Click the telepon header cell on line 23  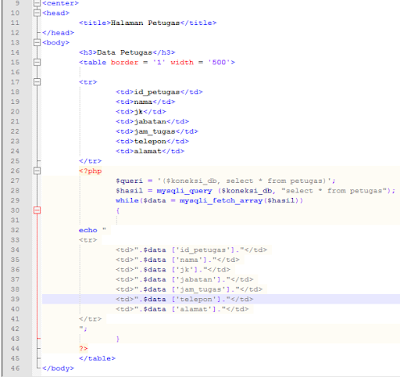(150, 141)
